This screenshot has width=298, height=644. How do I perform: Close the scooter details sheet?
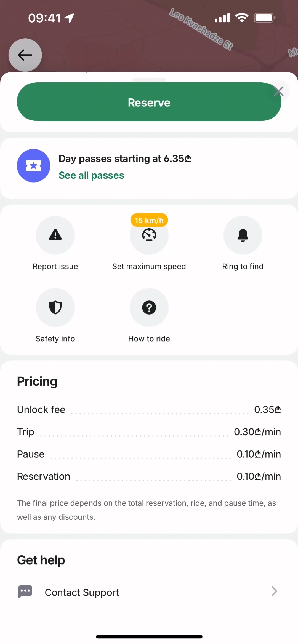point(279,91)
